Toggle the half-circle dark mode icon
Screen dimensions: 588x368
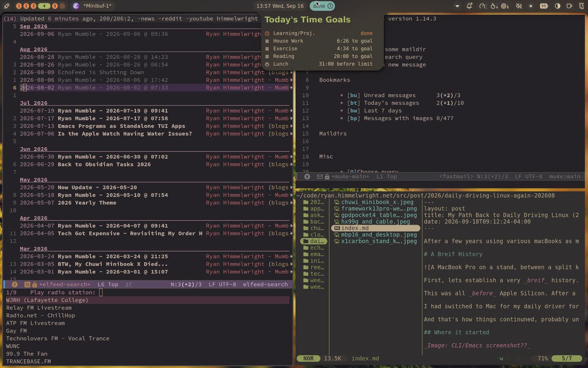point(557,6)
